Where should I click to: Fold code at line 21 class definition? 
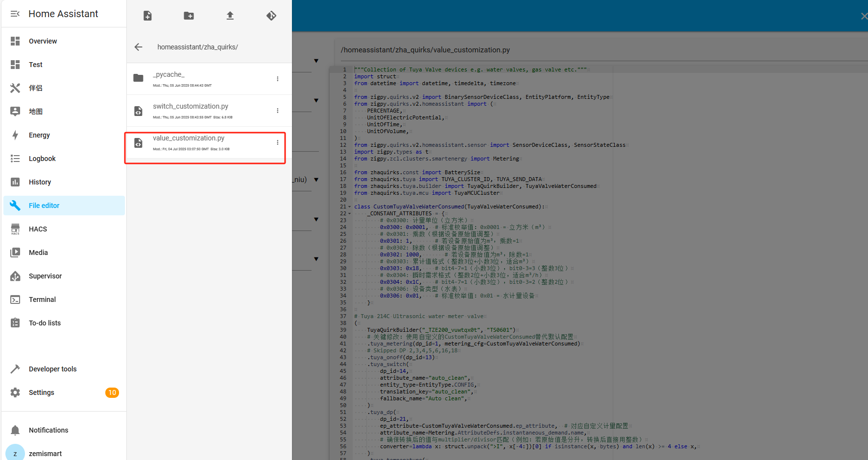349,207
